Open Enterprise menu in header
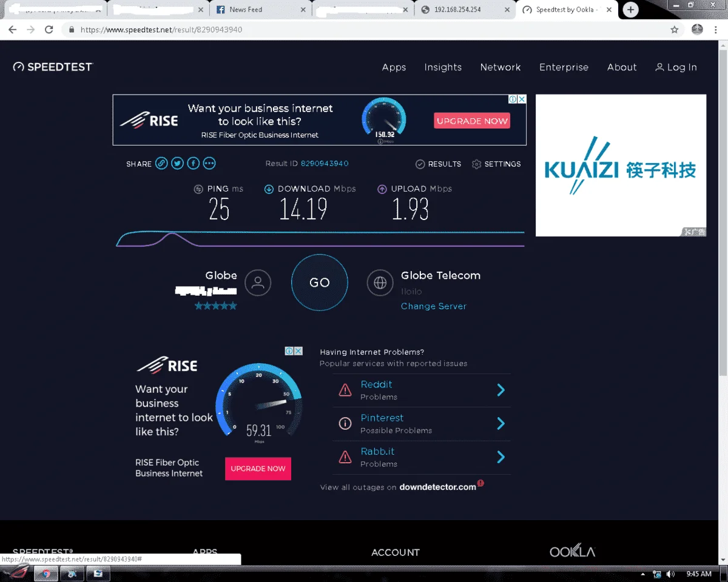 [x=564, y=67]
